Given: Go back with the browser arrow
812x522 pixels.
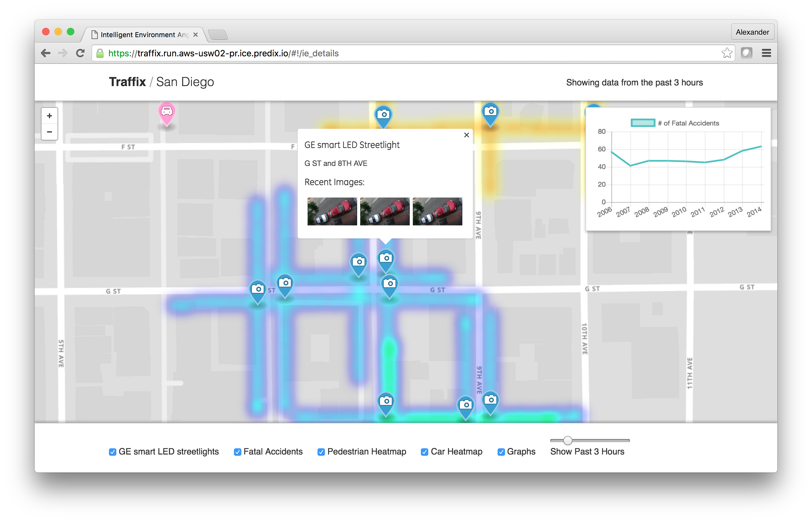Looking at the screenshot, I should pyautogui.click(x=46, y=53).
